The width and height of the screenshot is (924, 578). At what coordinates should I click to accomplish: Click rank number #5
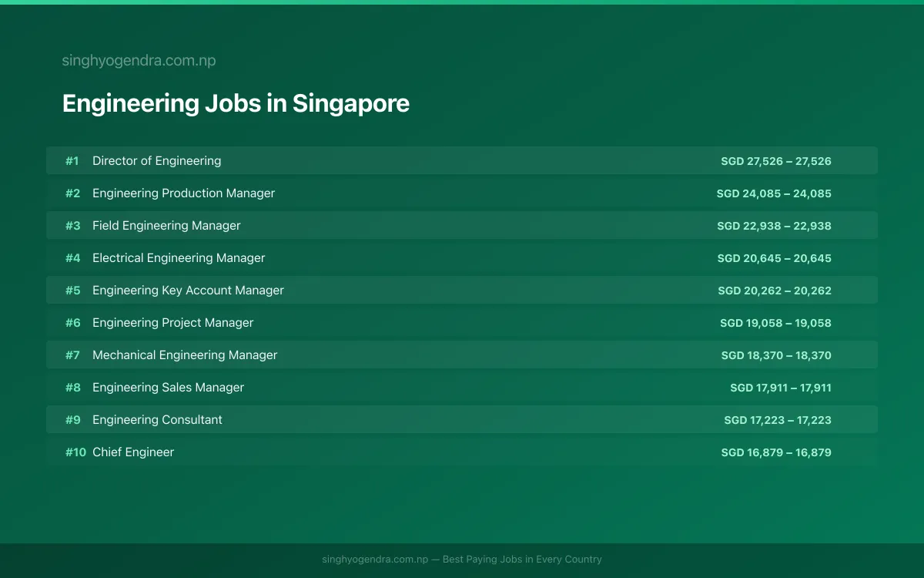coord(72,291)
